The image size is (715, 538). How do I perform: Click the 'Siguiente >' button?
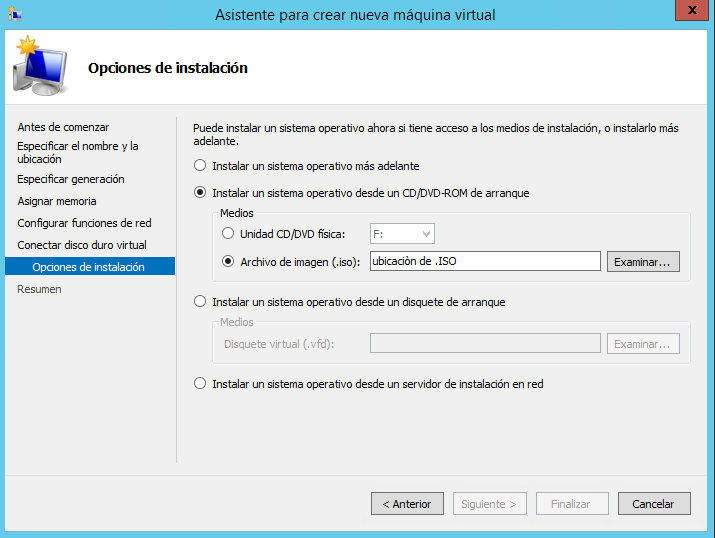coord(490,504)
